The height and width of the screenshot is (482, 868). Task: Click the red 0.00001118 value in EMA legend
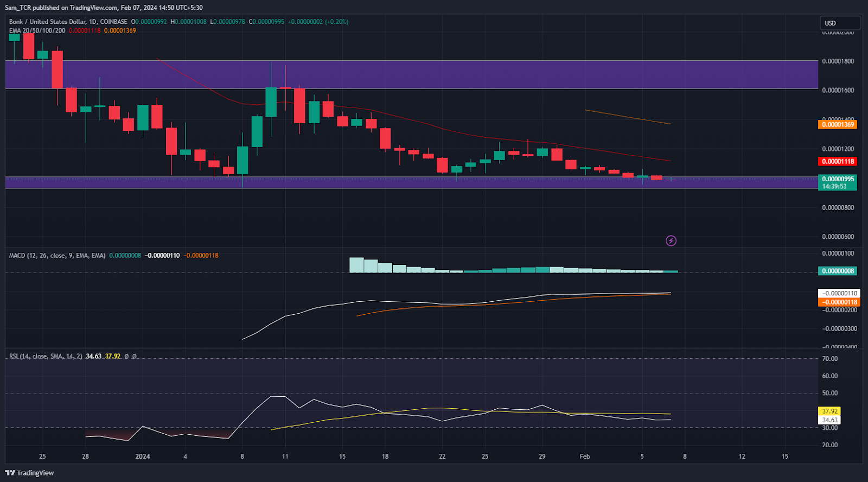[x=85, y=30]
